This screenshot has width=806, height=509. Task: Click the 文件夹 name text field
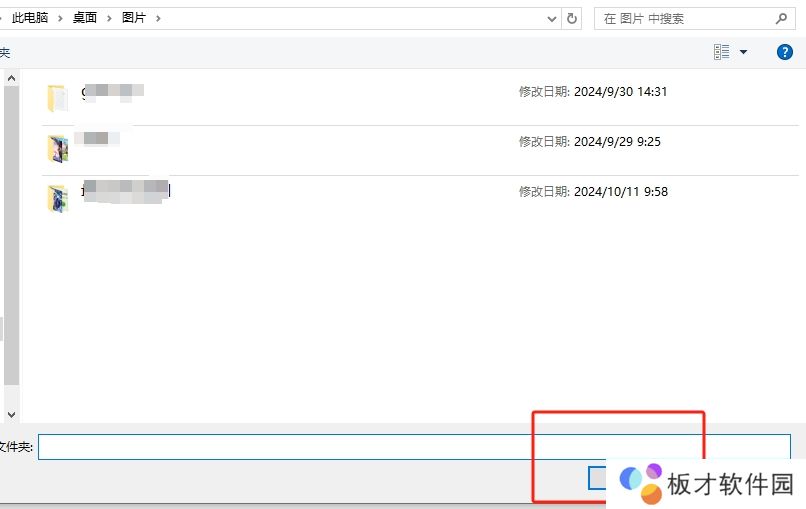pyautogui.click(x=414, y=447)
